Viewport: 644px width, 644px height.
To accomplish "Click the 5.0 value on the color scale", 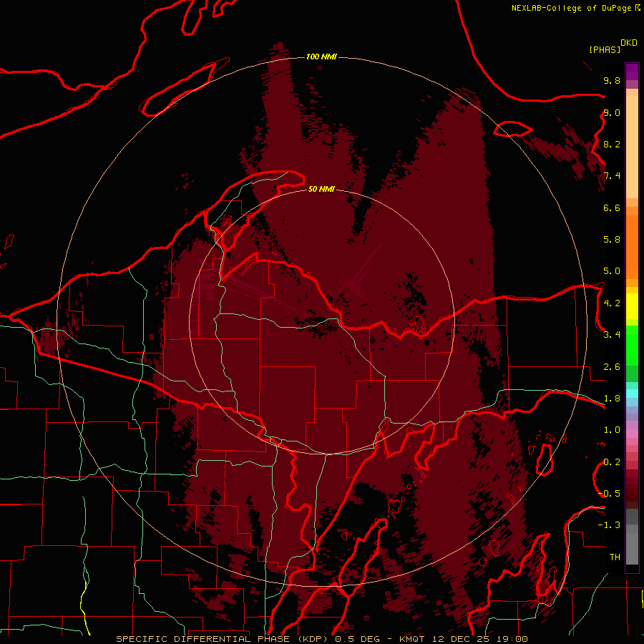I will 612,271.
